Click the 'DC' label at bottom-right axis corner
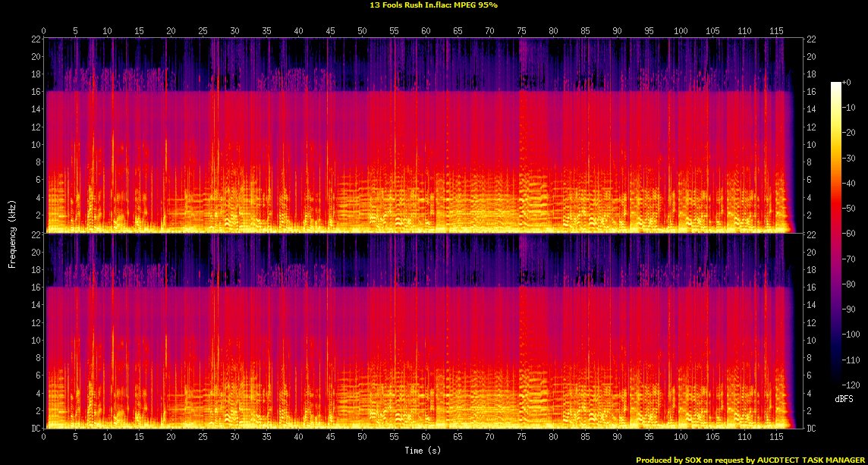Viewport: 868px width, 465px height. click(x=811, y=429)
